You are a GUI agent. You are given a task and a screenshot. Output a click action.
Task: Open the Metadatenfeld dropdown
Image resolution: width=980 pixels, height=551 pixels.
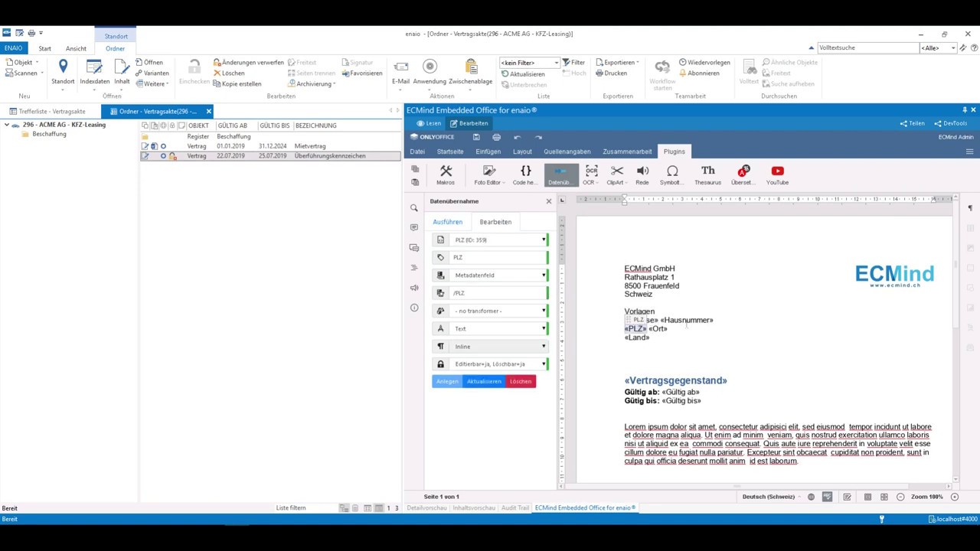coord(491,275)
